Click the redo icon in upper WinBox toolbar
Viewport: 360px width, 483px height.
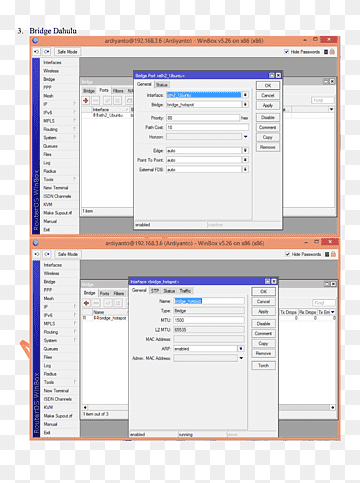tap(46, 52)
